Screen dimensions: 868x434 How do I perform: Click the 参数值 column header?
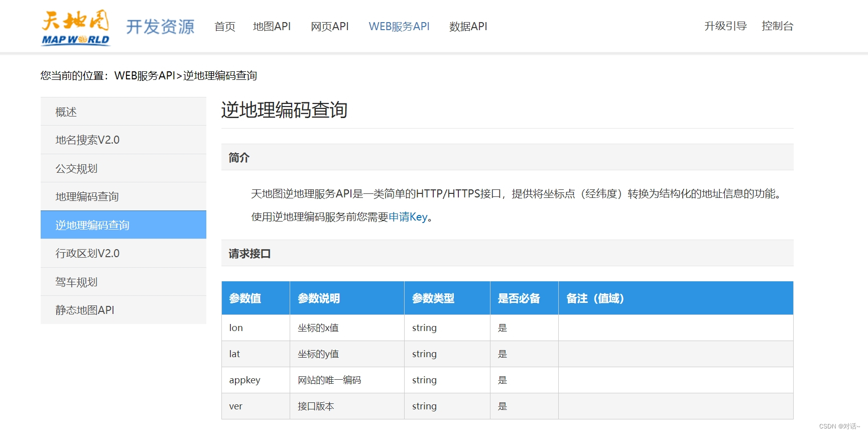(256, 298)
